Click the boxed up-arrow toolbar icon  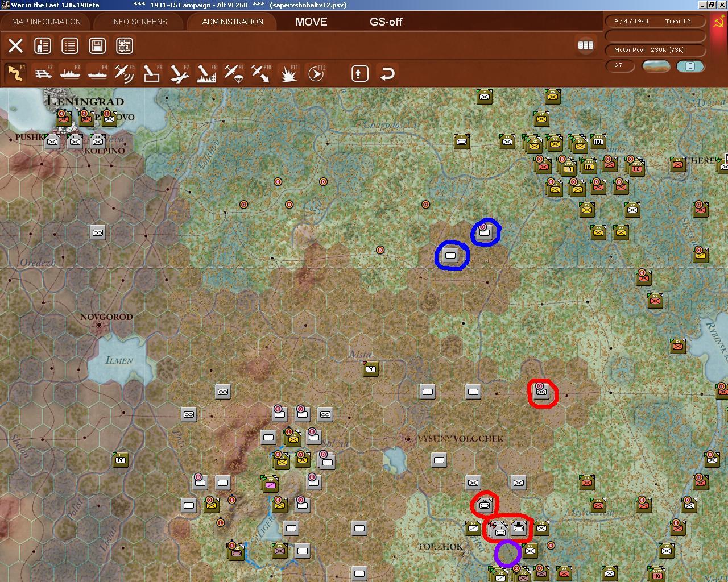(x=360, y=73)
